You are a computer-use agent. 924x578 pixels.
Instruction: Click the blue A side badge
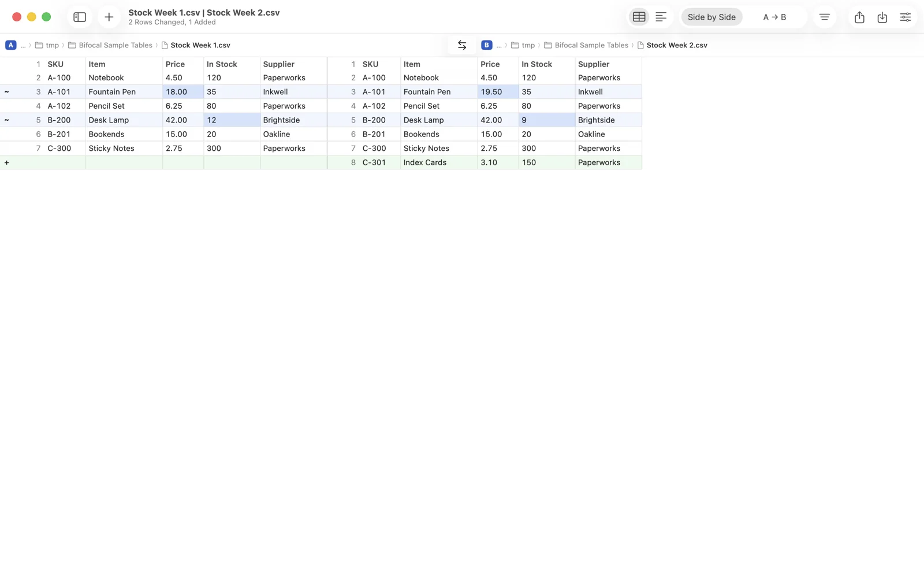click(x=11, y=45)
